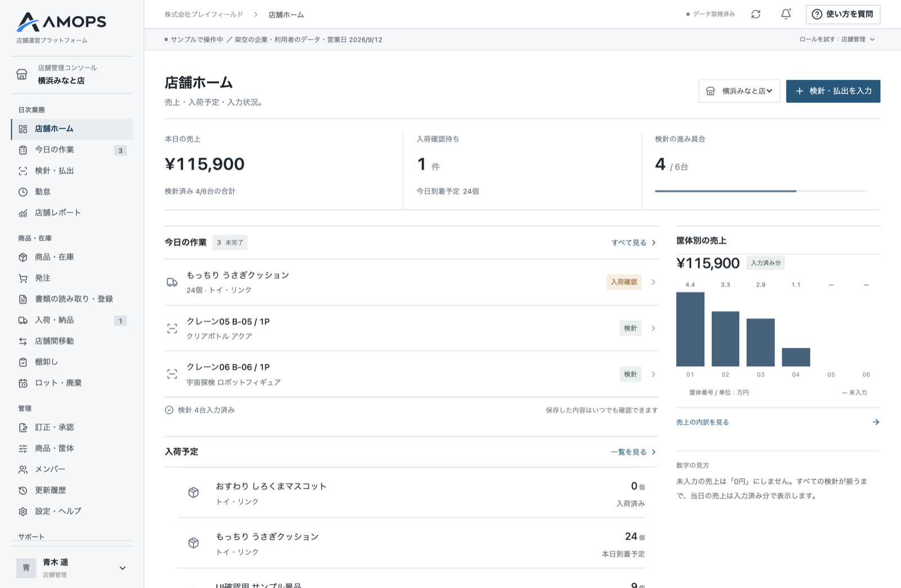
Task: Open 商品・在庫 menu item
Action: point(72,257)
